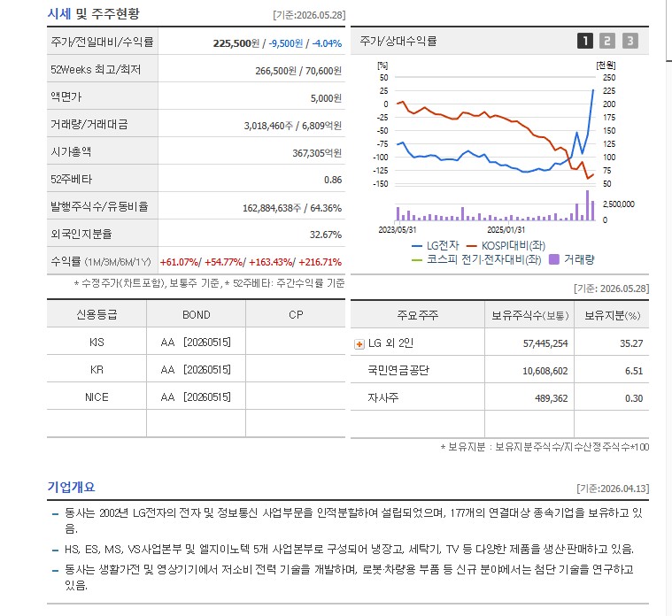This screenshot has height=616, width=672.
Task: Click the 주요주주 column header
Action: point(417,315)
